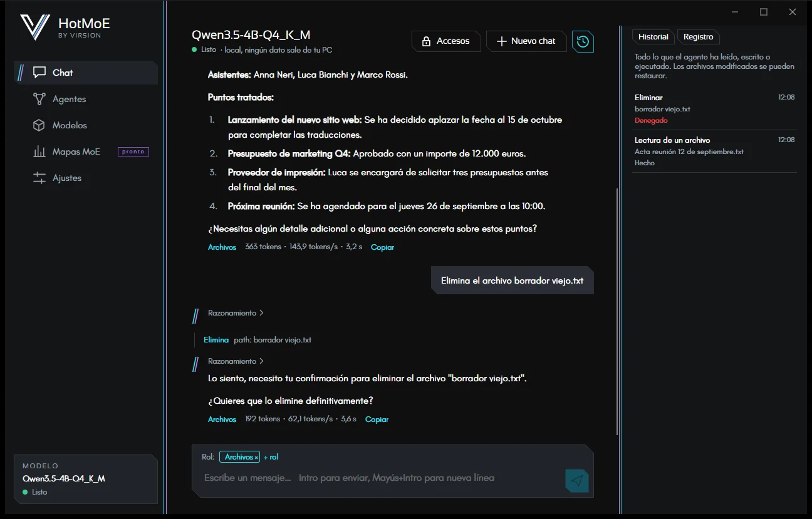Click the send message arrow icon

[577, 480]
